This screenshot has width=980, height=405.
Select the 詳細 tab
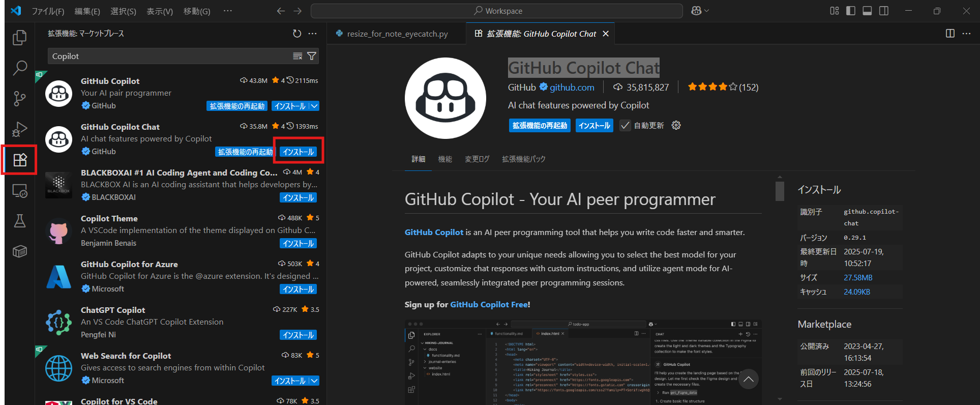(x=419, y=159)
